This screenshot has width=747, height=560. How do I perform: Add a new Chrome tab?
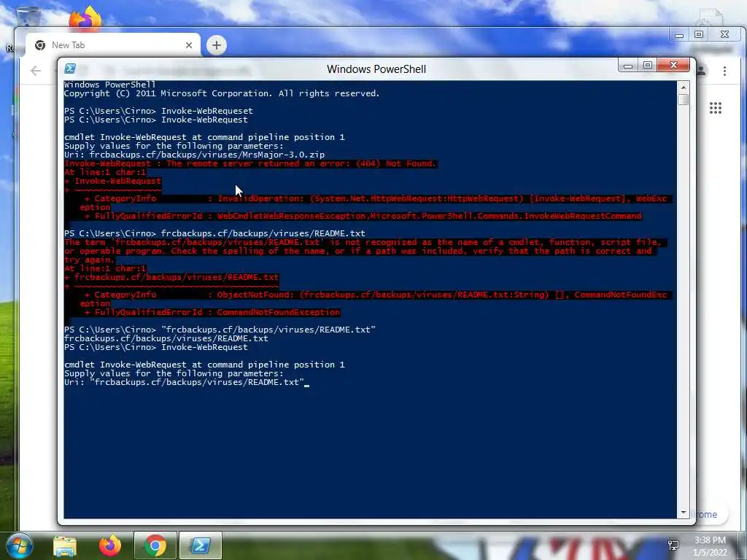[x=216, y=45]
